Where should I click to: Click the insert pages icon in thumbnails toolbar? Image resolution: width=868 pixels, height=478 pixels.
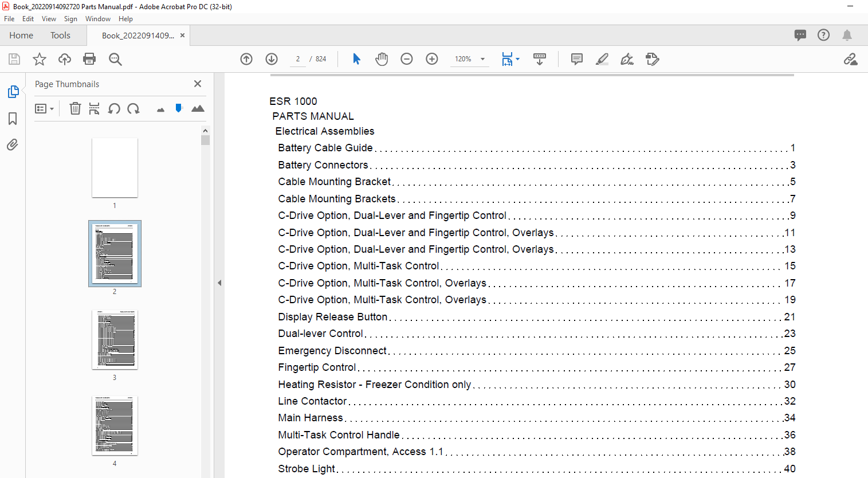point(95,108)
